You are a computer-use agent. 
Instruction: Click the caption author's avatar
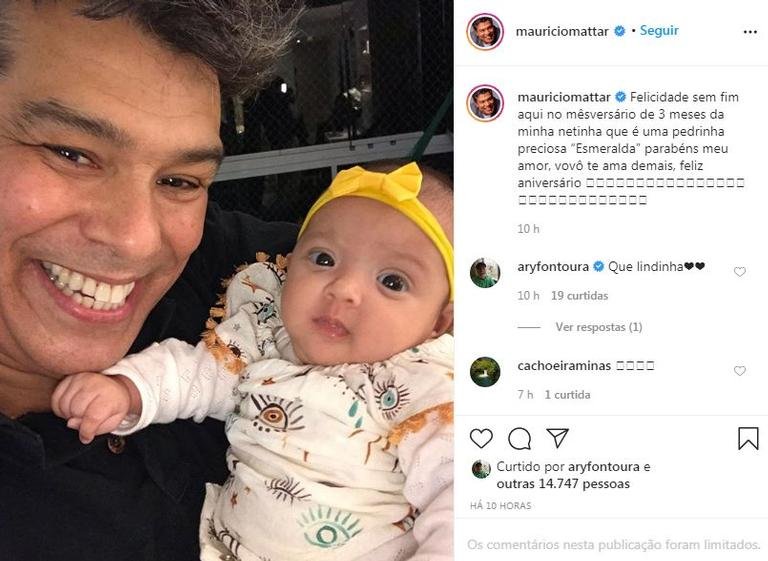(485, 103)
